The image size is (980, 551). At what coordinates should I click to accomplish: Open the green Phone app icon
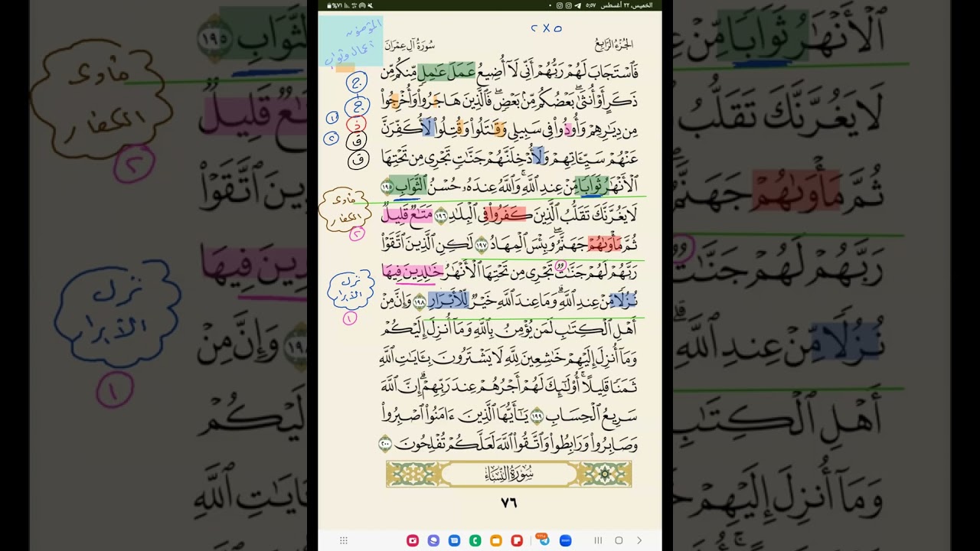(x=475, y=540)
